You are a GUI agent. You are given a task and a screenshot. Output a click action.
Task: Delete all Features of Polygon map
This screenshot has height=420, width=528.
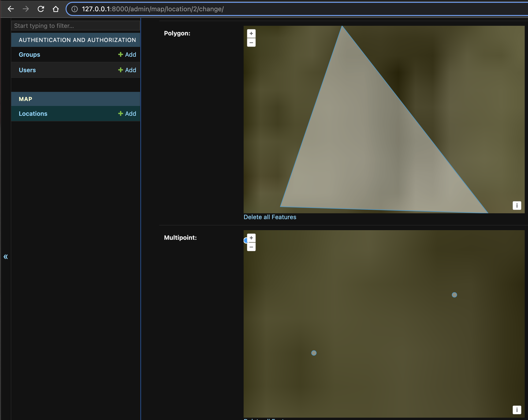[x=270, y=217]
